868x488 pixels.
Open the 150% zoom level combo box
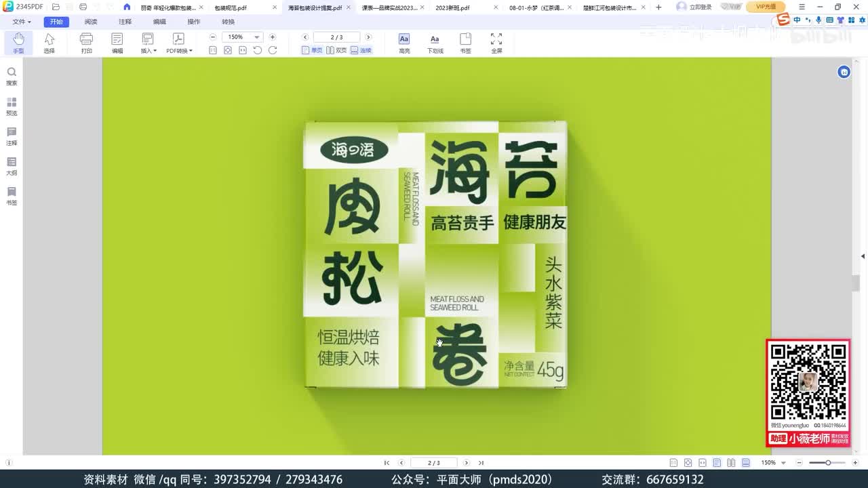click(243, 37)
